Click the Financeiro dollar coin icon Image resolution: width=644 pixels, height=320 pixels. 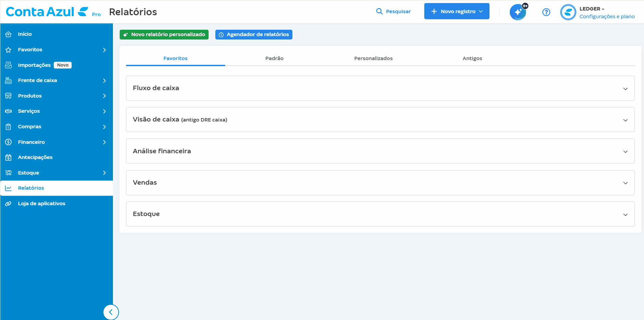(x=8, y=142)
